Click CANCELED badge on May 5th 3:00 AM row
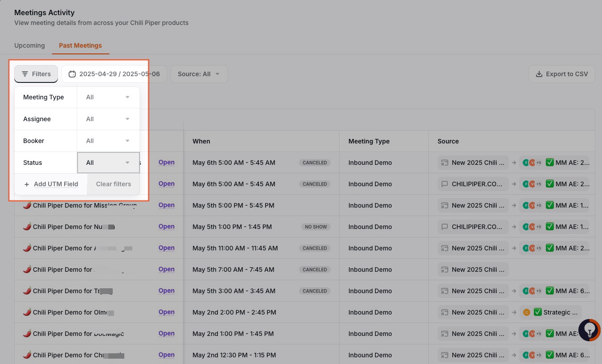602x364 pixels. coord(315,291)
